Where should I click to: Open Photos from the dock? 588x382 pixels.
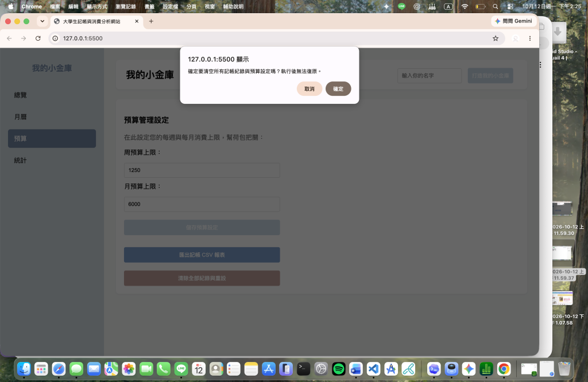tap(129, 369)
